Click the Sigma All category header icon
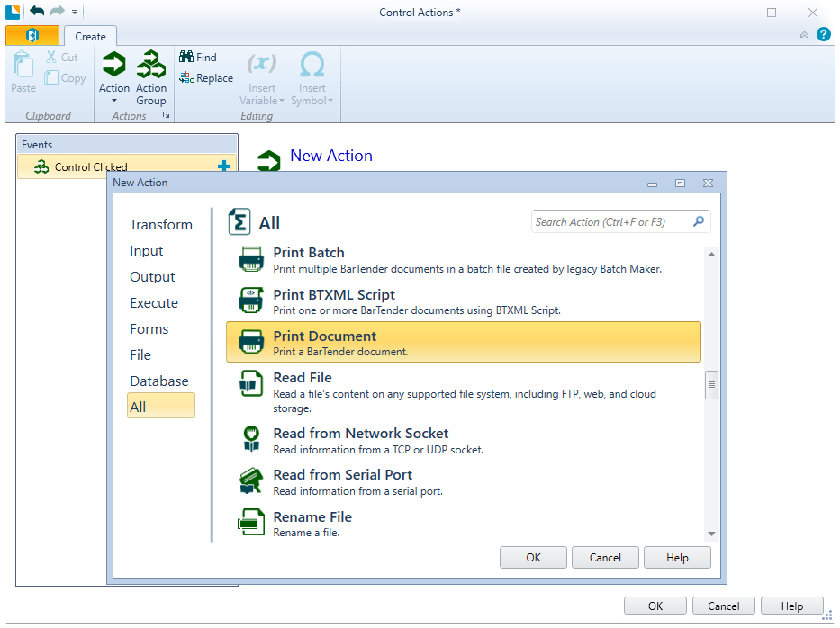This screenshot has height=628, width=840. (x=239, y=221)
